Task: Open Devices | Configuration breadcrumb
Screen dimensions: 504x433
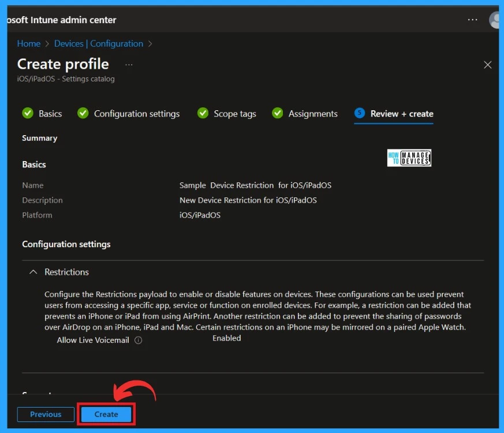Action: click(x=99, y=44)
